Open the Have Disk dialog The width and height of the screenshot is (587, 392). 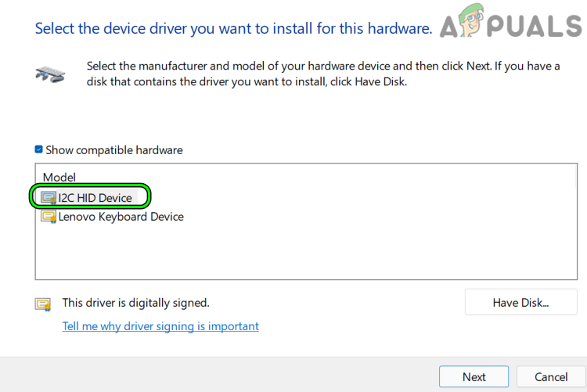tap(520, 303)
